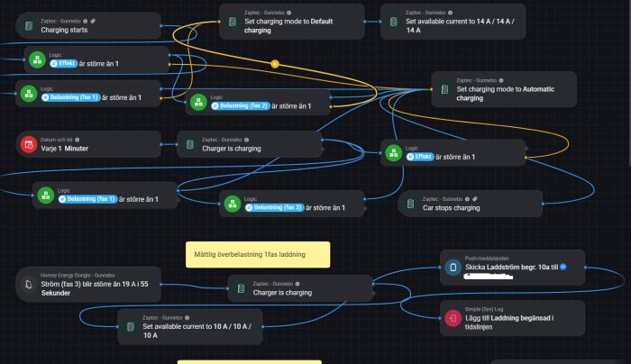
Task: Select the Set available current to 10 A card
Action: point(190,326)
